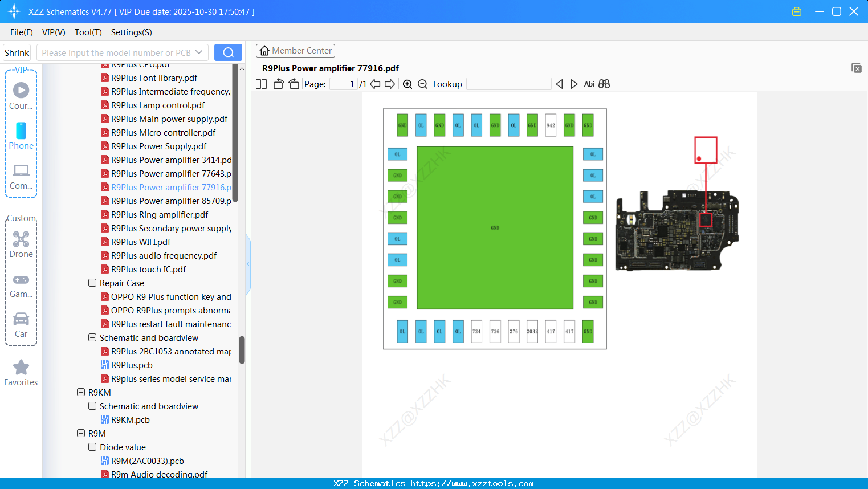The image size is (868, 489).
Task: Click inside the Lookup text field
Action: [x=509, y=84]
